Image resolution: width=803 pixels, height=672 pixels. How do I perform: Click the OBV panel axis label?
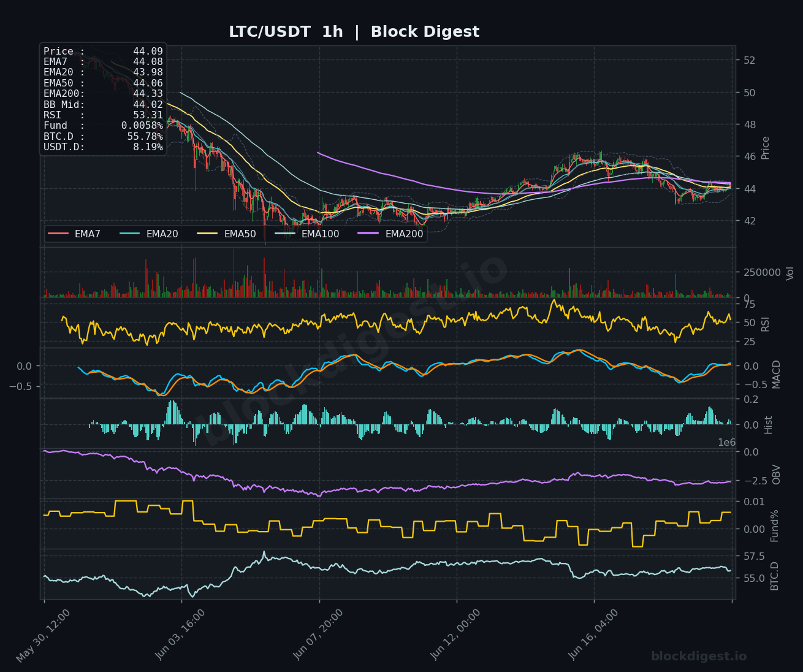point(776,475)
